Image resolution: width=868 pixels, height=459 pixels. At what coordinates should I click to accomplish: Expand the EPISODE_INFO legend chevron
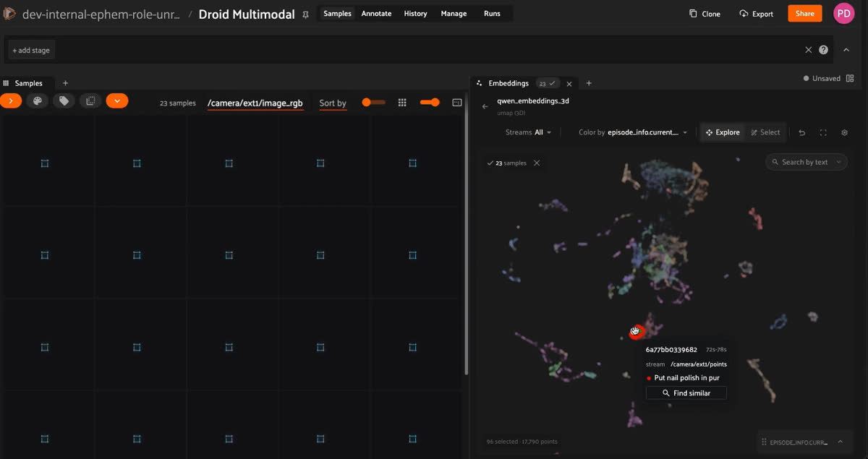[x=841, y=442]
